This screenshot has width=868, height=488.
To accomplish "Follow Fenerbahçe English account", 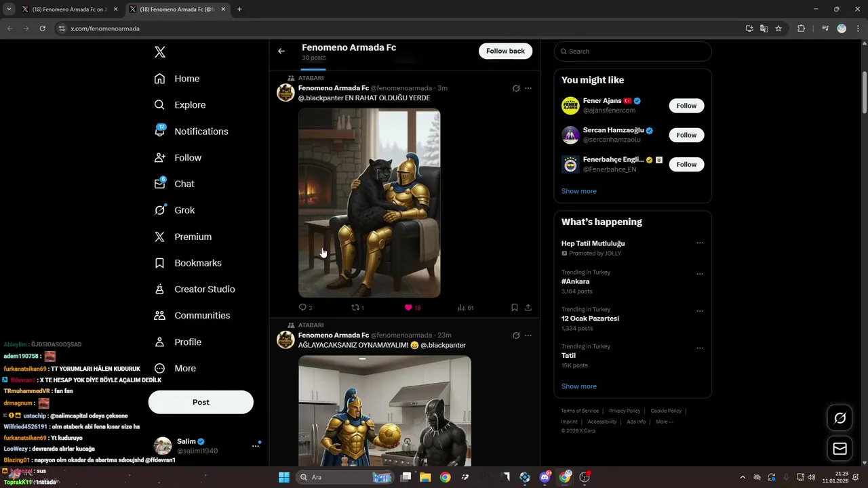I will 686,164.
